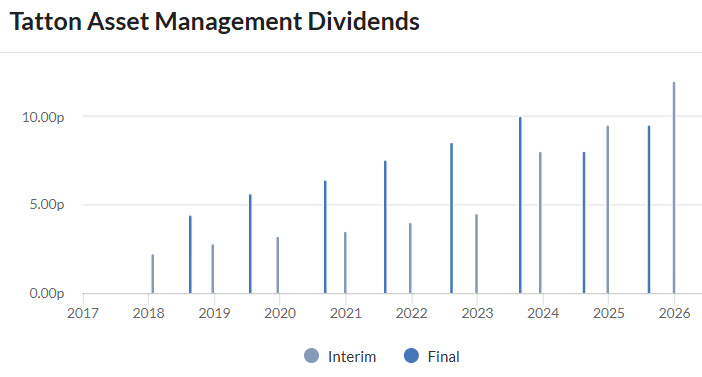Select the tallest Interim bar at 2026
The width and height of the screenshot is (702, 377).
(x=674, y=188)
